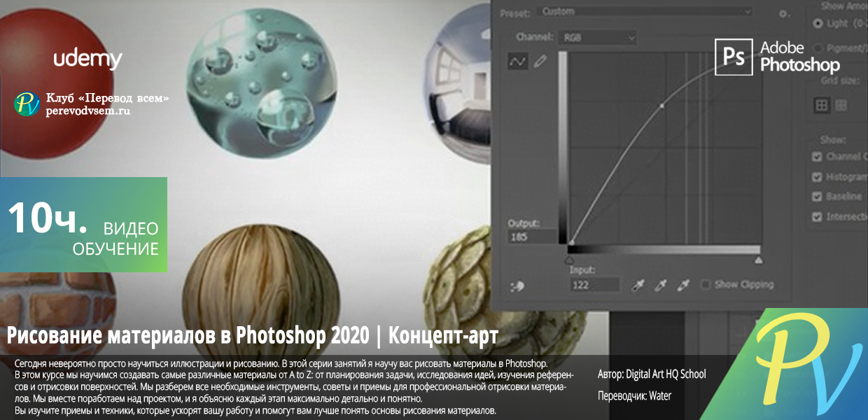Click the course title Рисование материалов в Photoshop

point(253,335)
